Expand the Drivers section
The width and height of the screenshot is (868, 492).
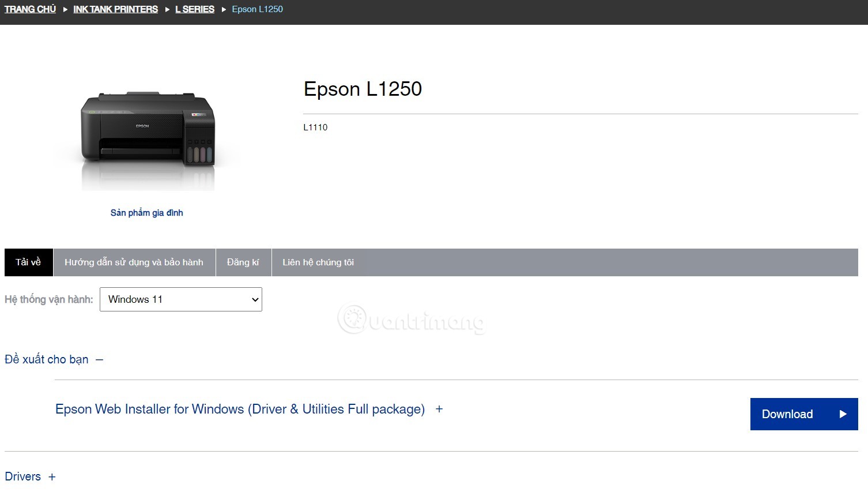coord(30,476)
